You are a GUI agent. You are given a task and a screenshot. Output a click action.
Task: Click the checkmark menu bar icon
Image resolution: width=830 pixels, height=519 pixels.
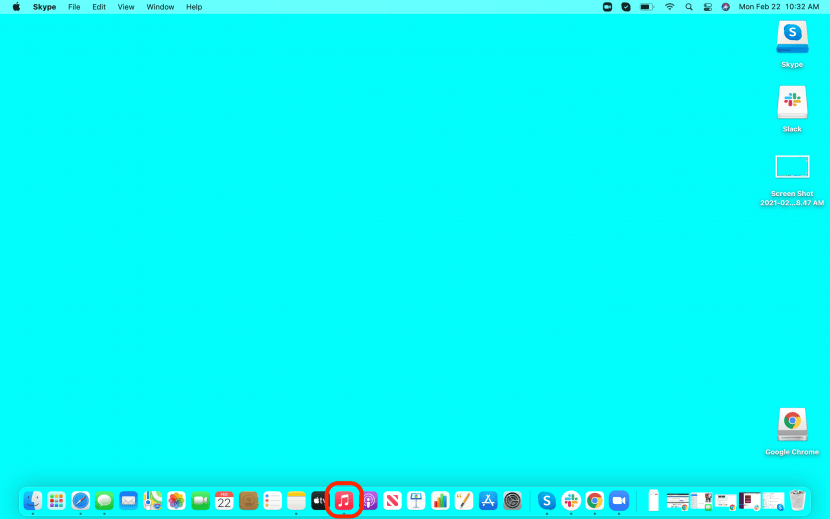pyautogui.click(x=626, y=7)
